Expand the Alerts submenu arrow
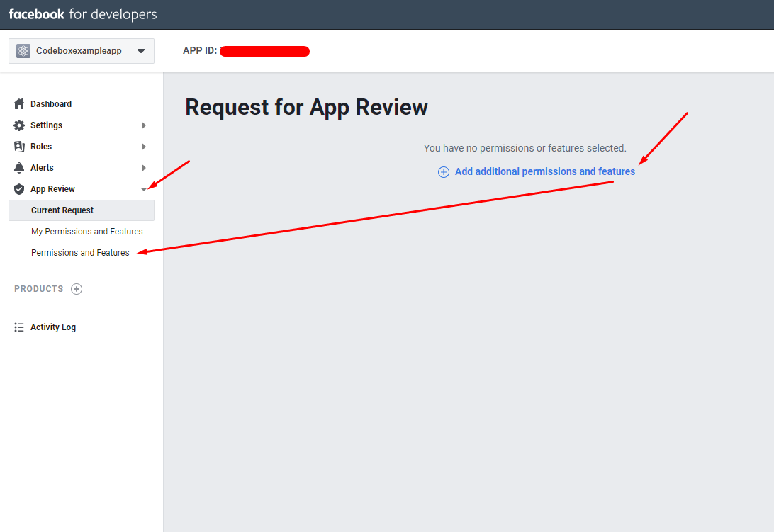The width and height of the screenshot is (774, 532). coord(144,168)
